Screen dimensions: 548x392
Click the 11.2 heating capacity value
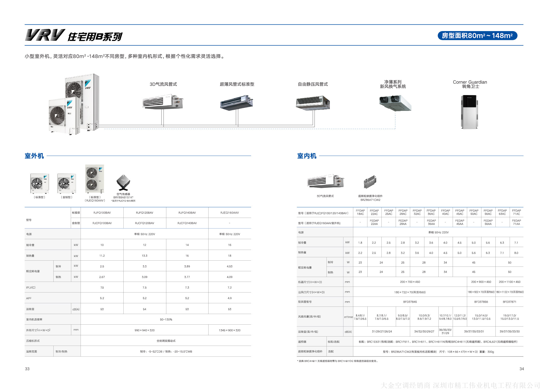tap(102, 256)
